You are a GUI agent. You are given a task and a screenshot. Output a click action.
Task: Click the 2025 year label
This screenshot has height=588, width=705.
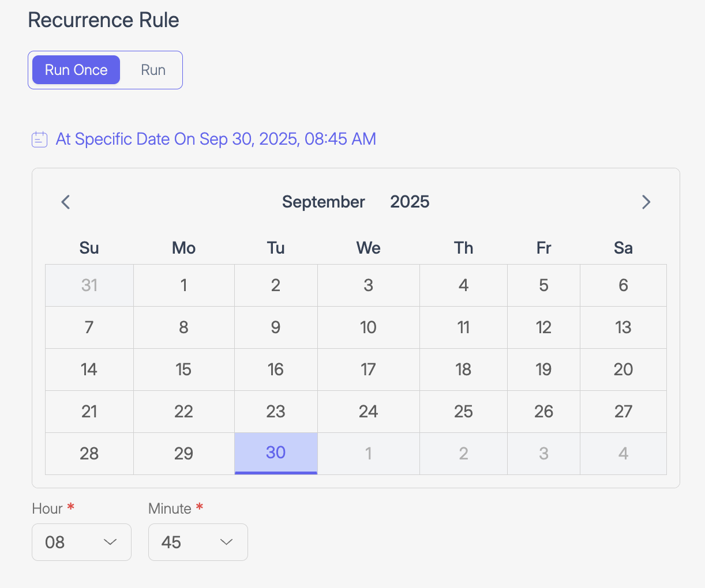410,202
